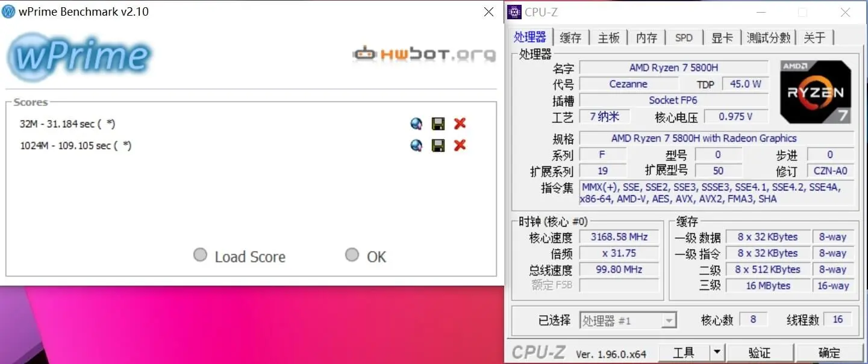868x364 pixels.
Task: Close the wPrime Benchmark window
Action: tap(489, 12)
